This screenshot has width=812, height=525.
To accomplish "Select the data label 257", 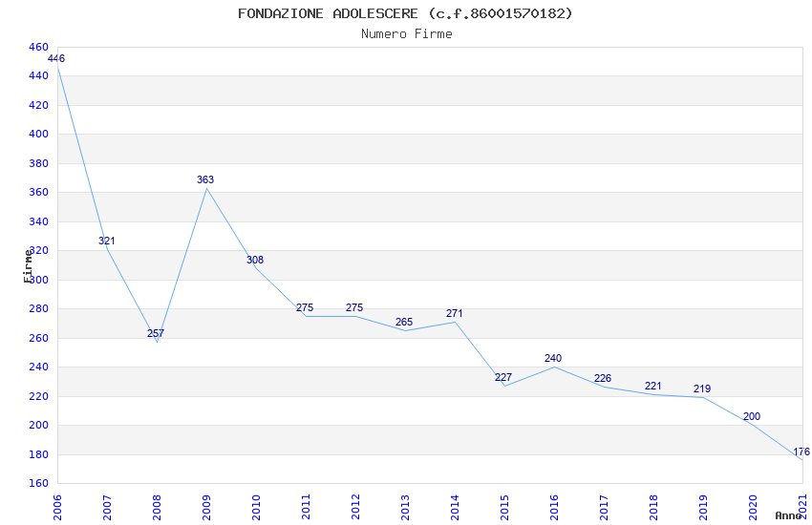I will (156, 333).
